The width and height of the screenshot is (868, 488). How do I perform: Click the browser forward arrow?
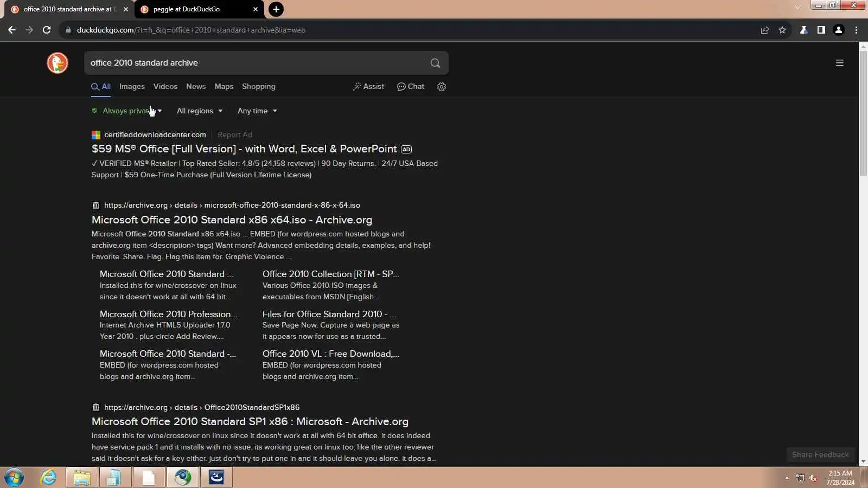click(29, 30)
